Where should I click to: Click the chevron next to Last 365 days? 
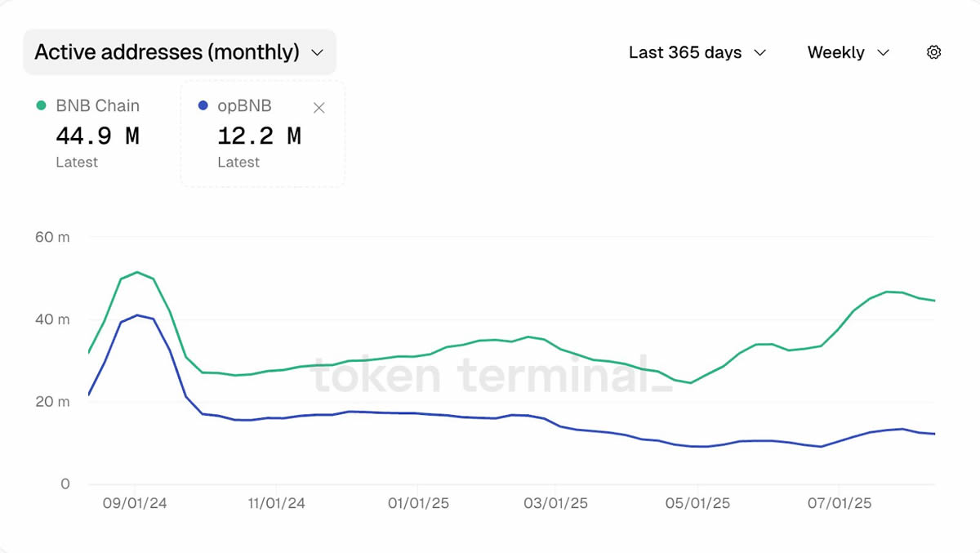(x=759, y=53)
